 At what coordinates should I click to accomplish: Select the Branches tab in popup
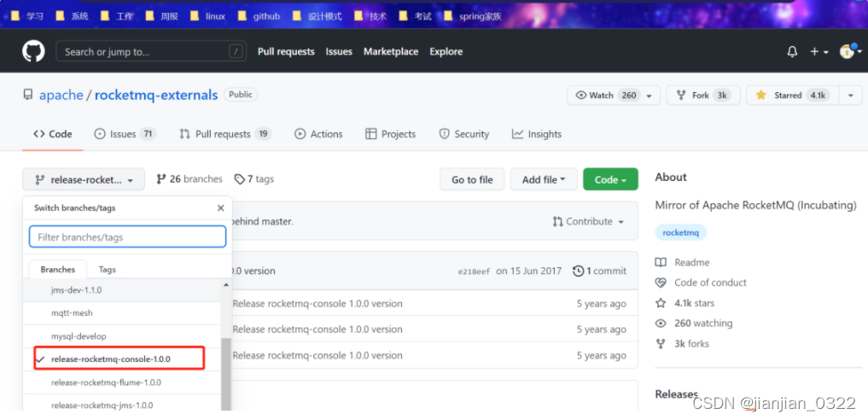(57, 270)
